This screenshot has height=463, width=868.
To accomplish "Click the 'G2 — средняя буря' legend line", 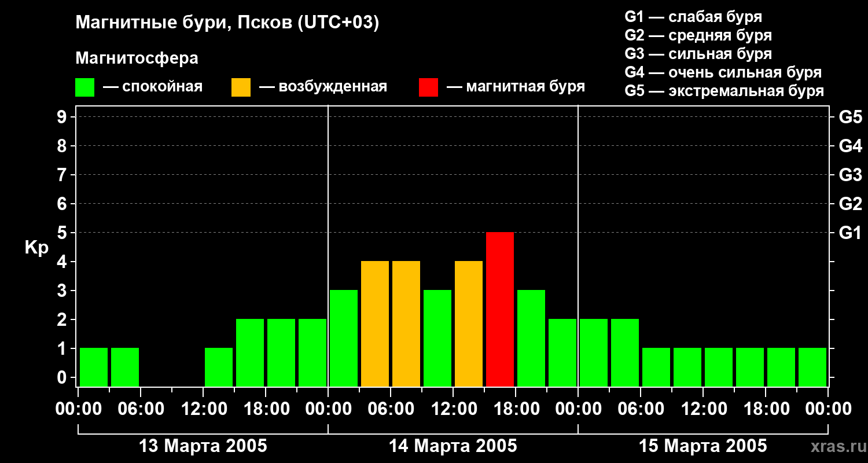I will (x=698, y=35).
